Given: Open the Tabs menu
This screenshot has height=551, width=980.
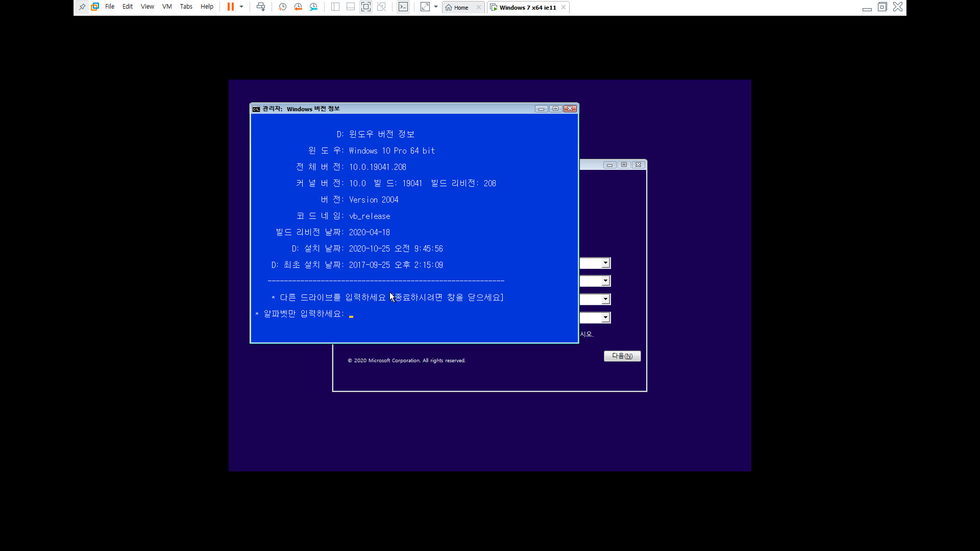Looking at the screenshot, I should click(186, 7).
